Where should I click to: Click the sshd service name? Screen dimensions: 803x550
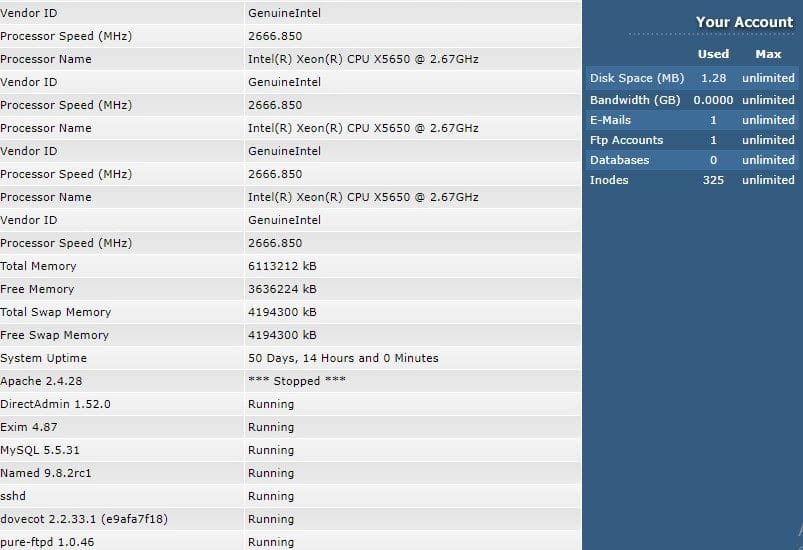[x=13, y=496]
